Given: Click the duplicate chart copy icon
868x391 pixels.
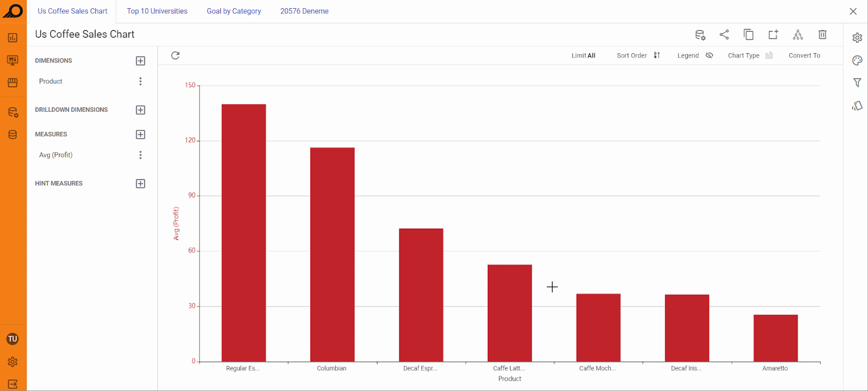Looking at the screenshot, I should (749, 35).
